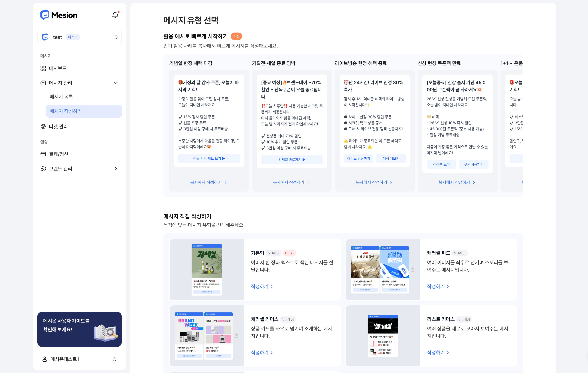The height and width of the screenshot is (373, 588).
Task: Click 혜택 더보기 button
Action: click(x=391, y=158)
